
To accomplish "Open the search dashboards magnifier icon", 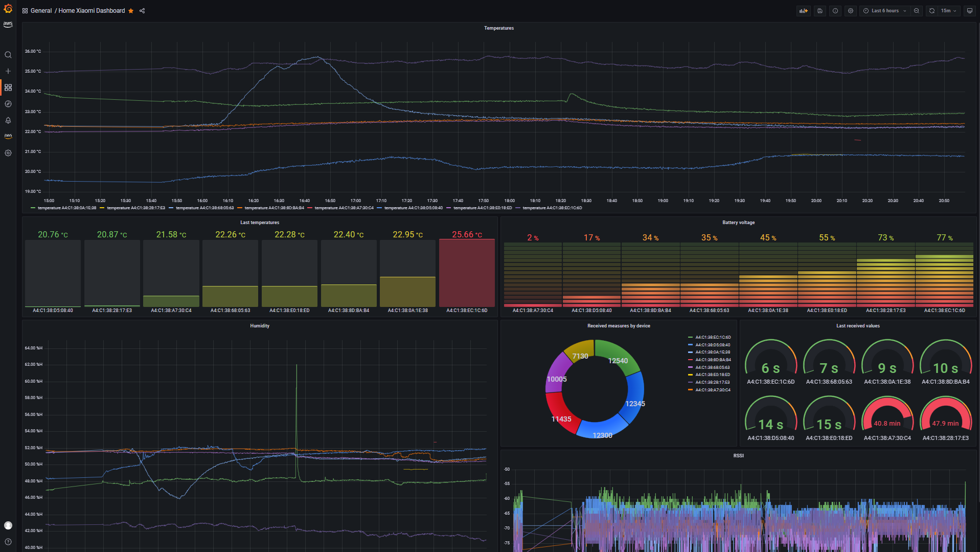I will [x=8, y=55].
